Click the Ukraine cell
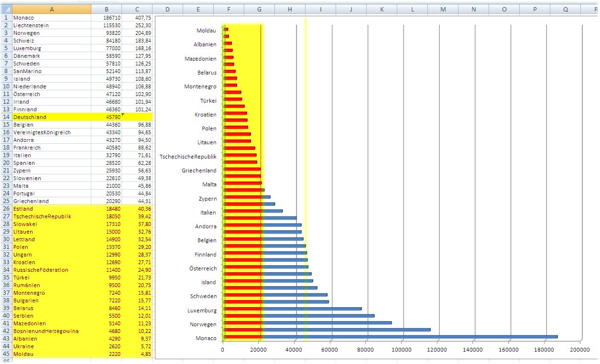 pyautogui.click(x=52, y=346)
